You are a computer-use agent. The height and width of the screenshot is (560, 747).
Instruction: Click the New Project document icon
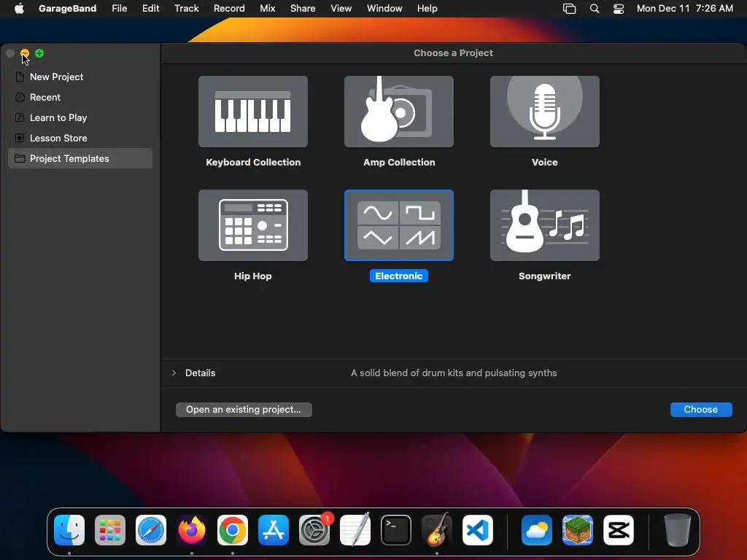(20, 77)
